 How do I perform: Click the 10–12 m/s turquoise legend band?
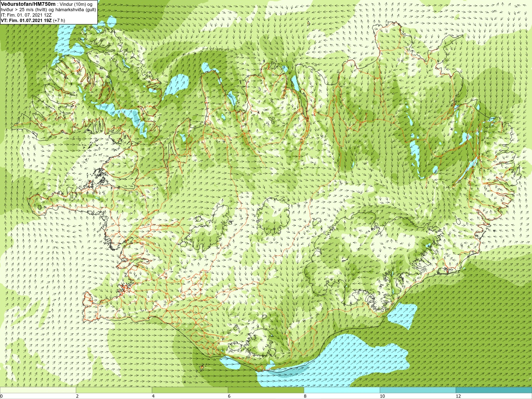(x=418, y=390)
